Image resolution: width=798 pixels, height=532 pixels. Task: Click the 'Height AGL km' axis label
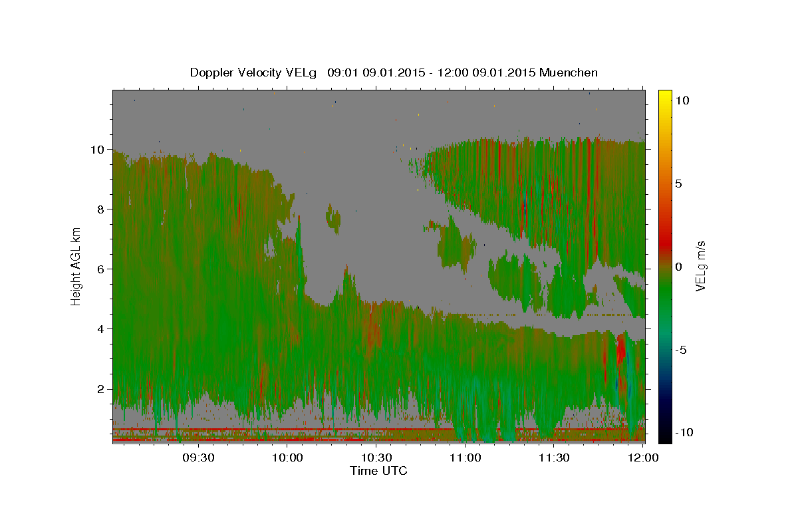(76, 266)
